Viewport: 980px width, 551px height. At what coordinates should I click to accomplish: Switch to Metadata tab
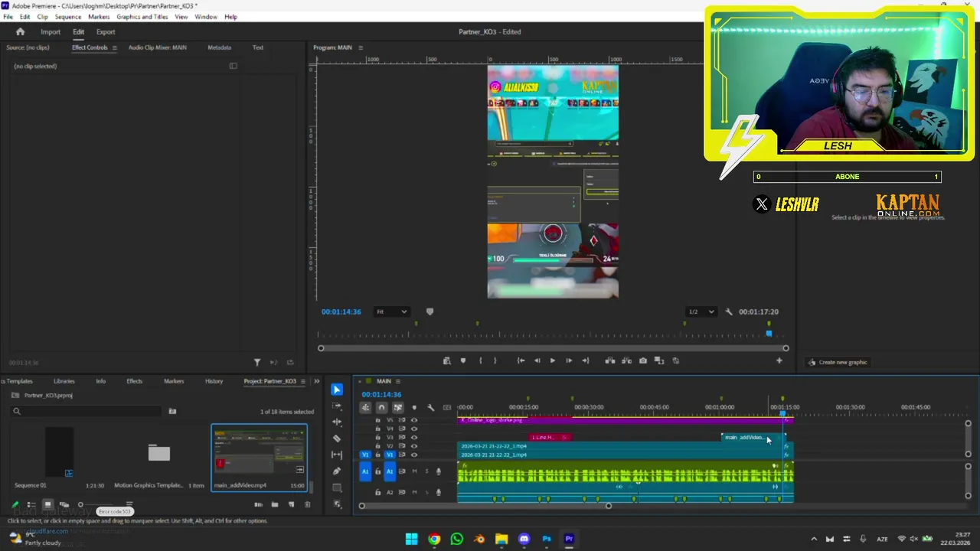click(x=219, y=47)
